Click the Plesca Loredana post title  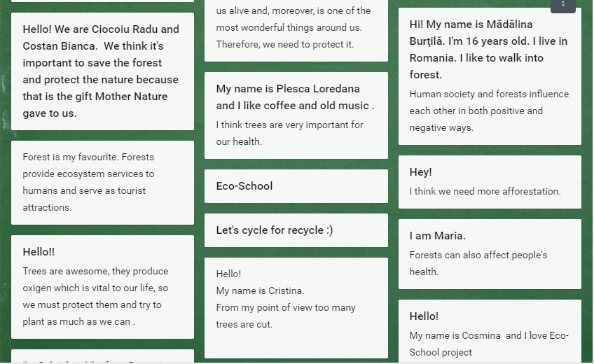tap(295, 97)
